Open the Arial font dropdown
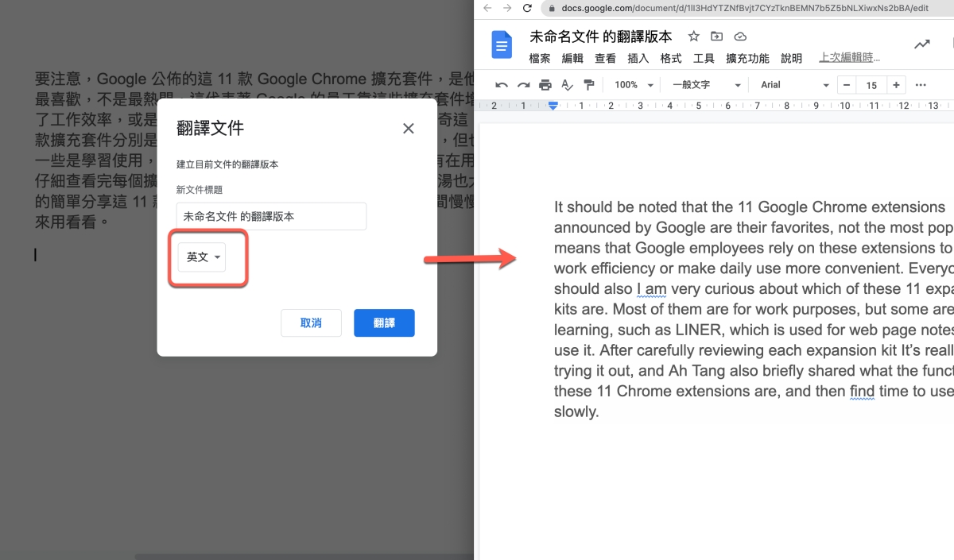The width and height of the screenshot is (954, 560). click(x=795, y=85)
